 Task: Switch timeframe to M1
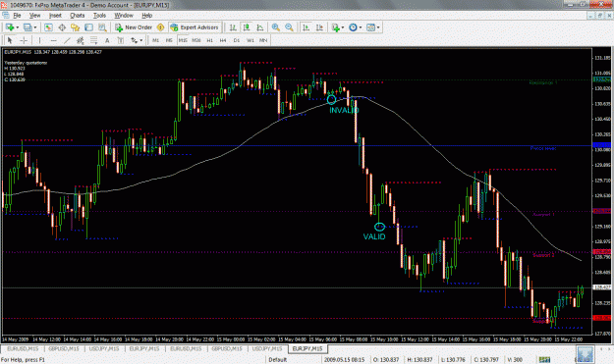pos(156,40)
